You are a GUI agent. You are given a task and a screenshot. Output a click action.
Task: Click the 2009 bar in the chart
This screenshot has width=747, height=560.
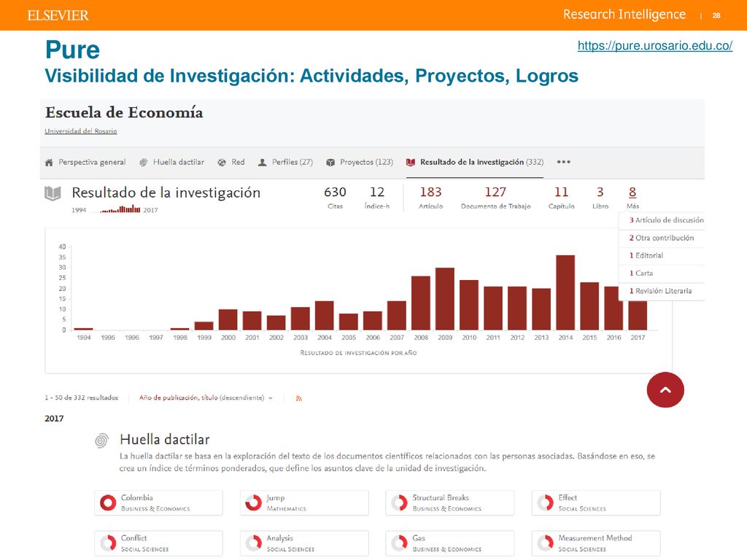445,299
